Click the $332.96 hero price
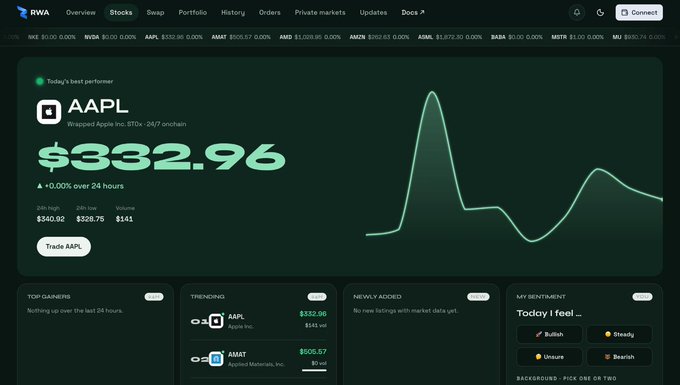 point(161,157)
